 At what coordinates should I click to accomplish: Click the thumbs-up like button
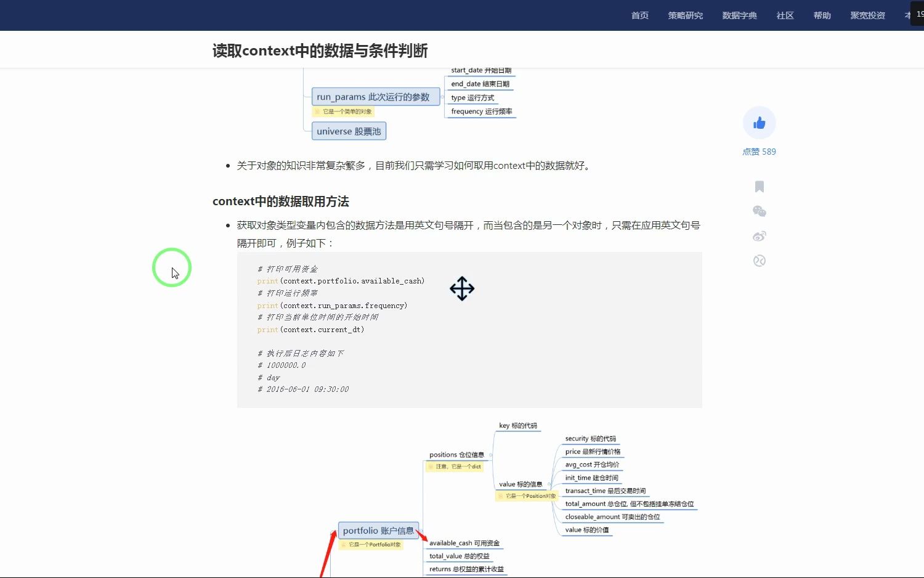coord(759,123)
